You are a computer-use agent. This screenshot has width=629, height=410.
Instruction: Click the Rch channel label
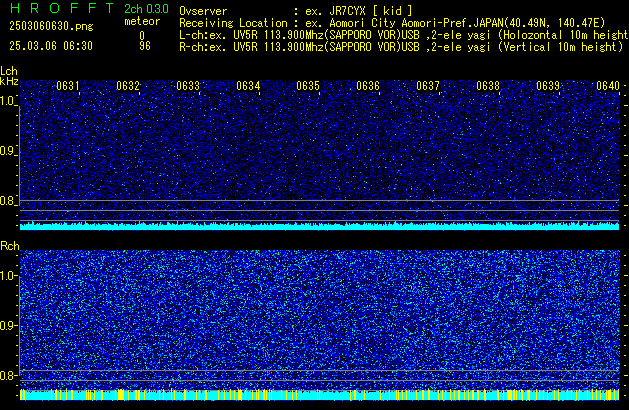click(10, 246)
